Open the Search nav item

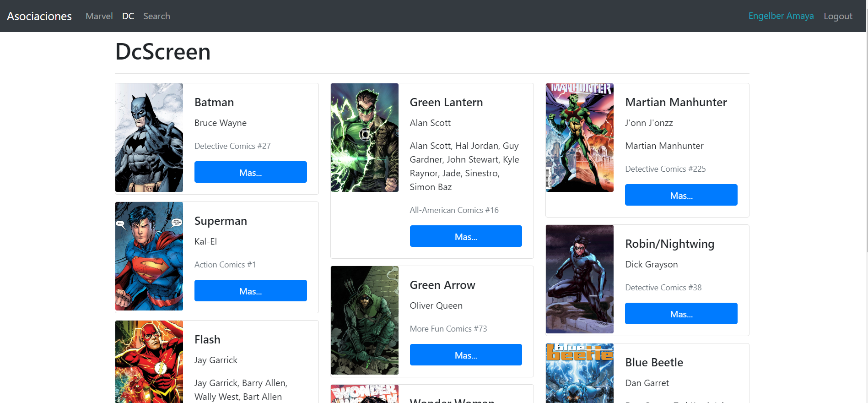coord(156,16)
